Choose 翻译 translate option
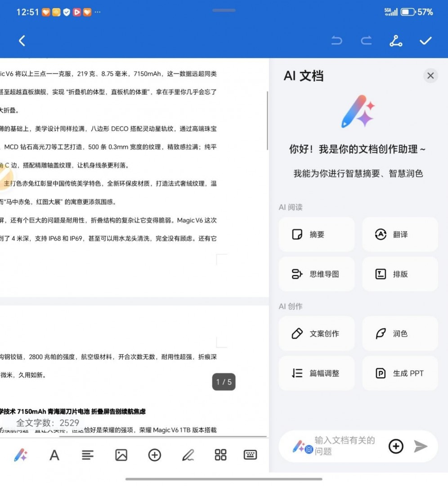448x486 pixels. click(400, 234)
